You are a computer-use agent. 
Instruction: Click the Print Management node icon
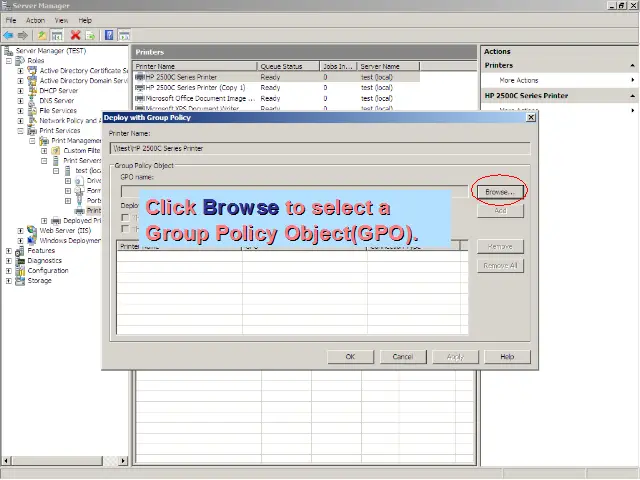click(x=44, y=141)
